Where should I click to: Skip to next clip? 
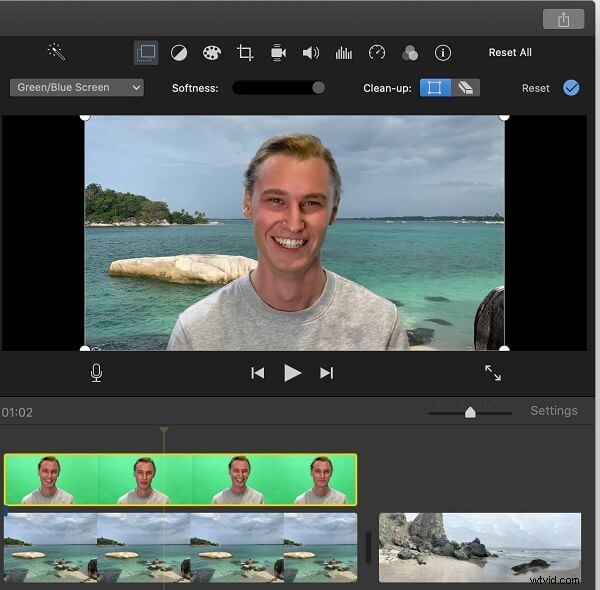pyautogui.click(x=326, y=373)
